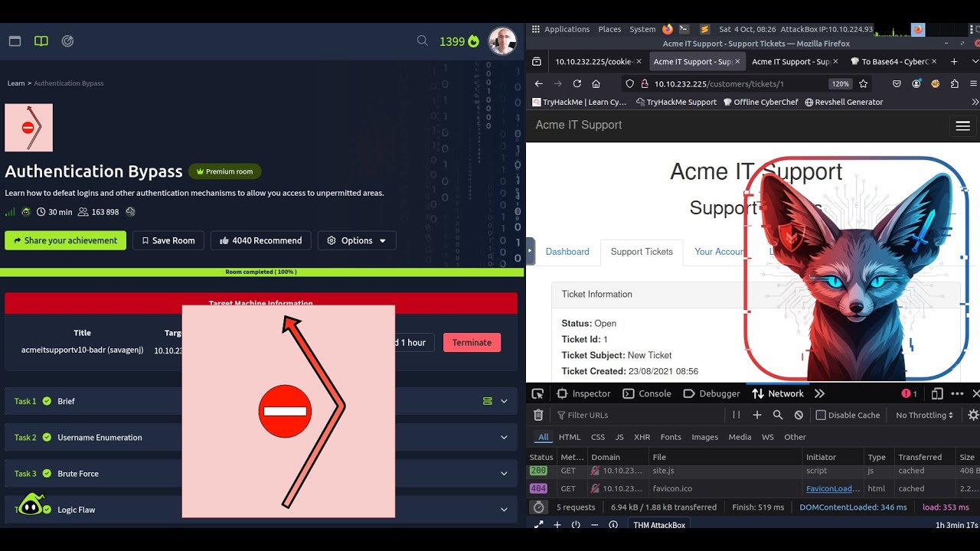
Task: Filter network requests by CSS
Action: click(598, 437)
